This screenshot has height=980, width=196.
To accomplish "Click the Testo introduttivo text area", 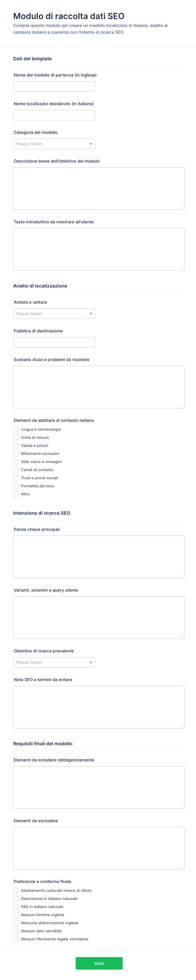I will [99, 249].
